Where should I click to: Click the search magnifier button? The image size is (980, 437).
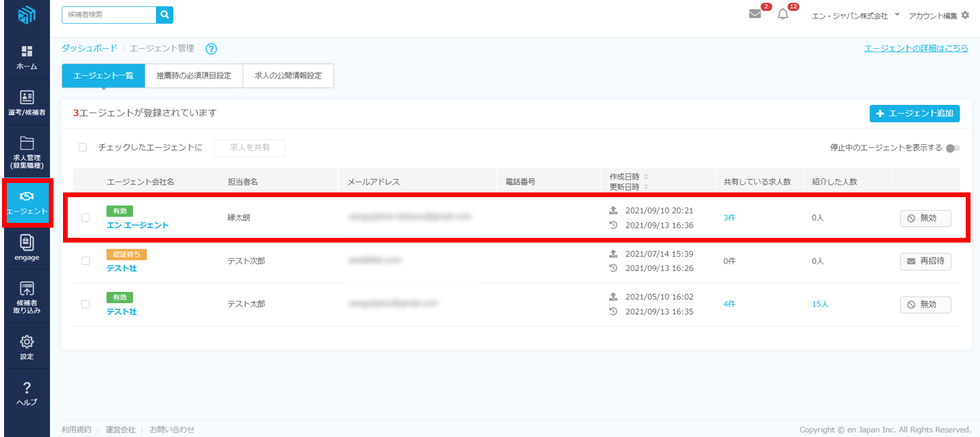165,15
